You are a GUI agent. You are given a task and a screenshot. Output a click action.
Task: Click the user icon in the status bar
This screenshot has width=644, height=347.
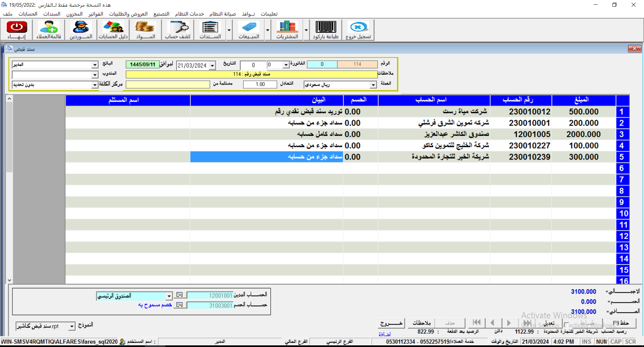122,342
